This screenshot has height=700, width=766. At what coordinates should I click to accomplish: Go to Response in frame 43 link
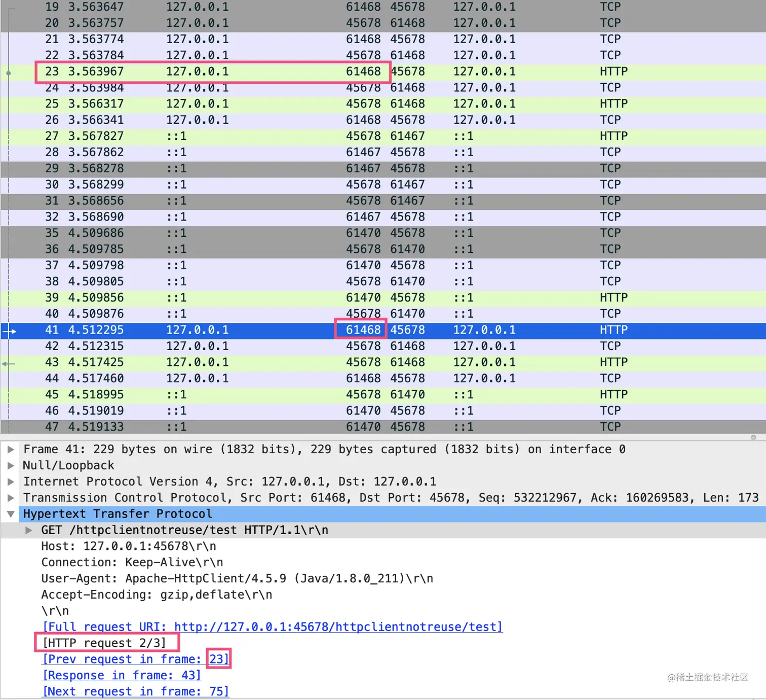[x=122, y=676]
